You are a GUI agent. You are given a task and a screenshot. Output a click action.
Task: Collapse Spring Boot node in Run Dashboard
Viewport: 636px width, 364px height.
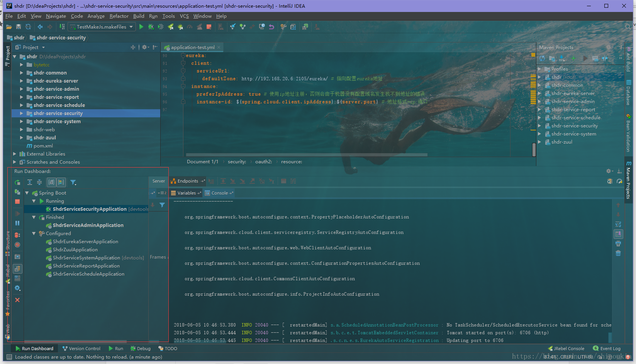27,193
